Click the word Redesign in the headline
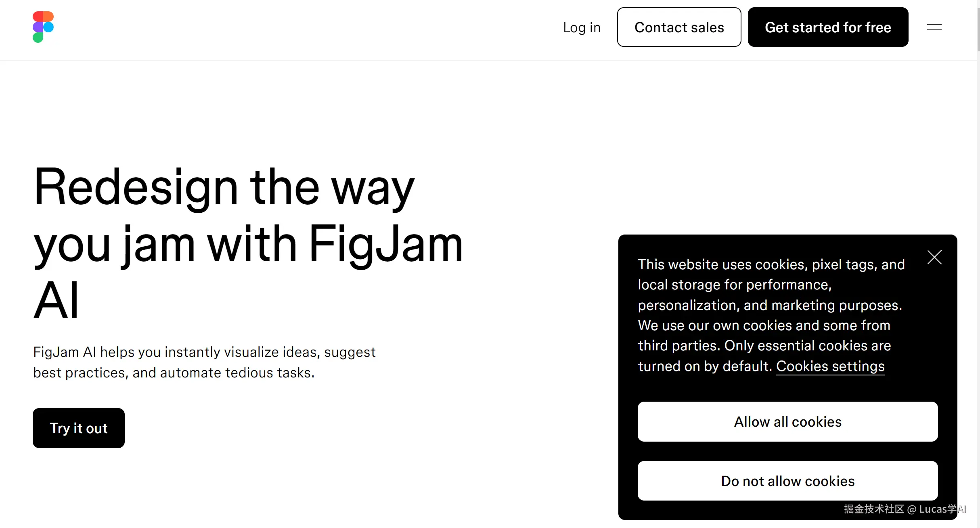The image size is (980, 528). (x=136, y=187)
